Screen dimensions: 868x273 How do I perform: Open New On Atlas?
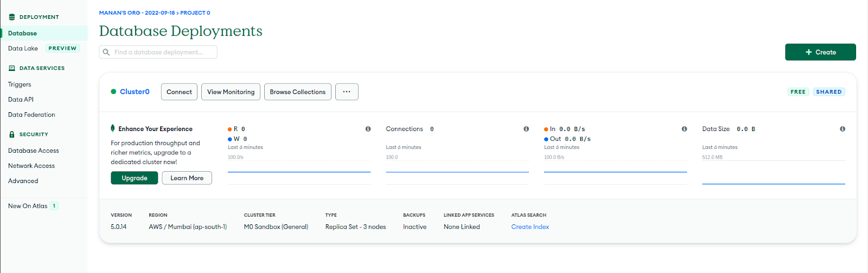(x=28, y=206)
